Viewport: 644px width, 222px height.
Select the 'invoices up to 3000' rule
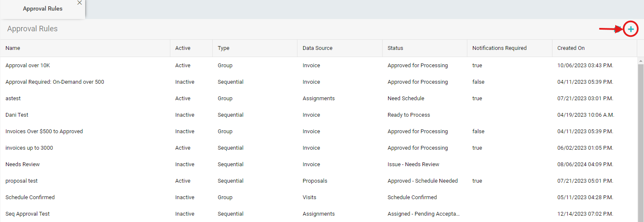tap(29, 148)
